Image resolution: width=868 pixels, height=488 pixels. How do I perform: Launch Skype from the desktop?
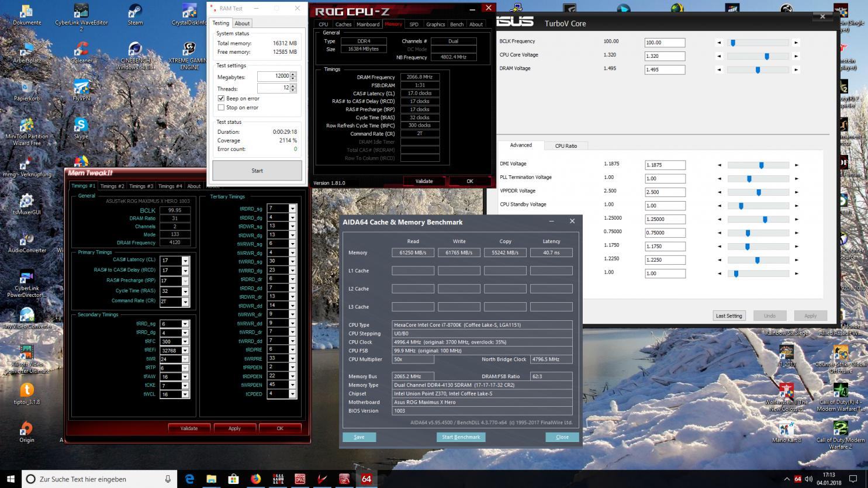(81, 129)
